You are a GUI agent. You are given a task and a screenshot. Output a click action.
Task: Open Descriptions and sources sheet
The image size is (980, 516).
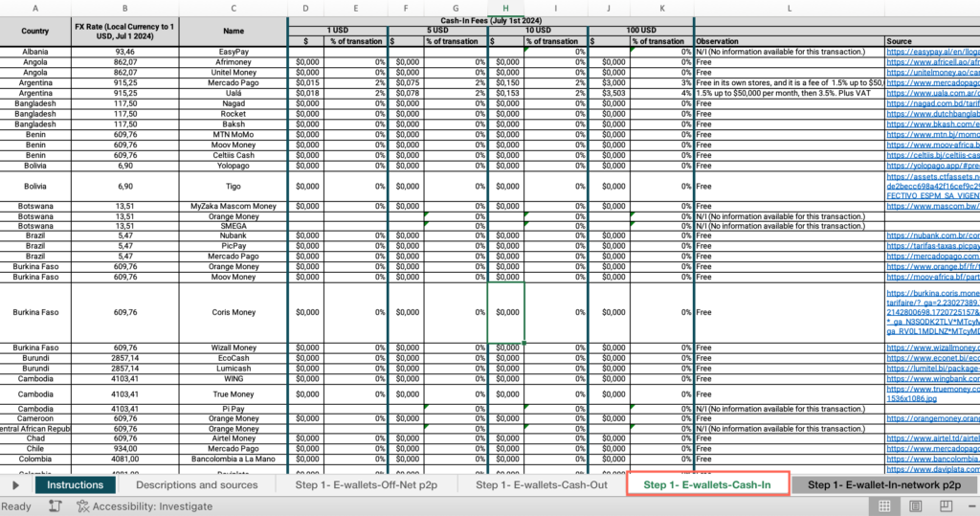coord(197,484)
